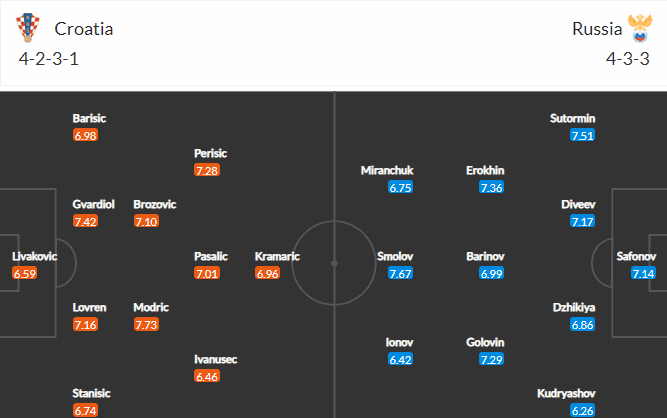Click Safonov's 7.14 rating badge
Viewport: 667px width, 418px height.
coord(643,273)
